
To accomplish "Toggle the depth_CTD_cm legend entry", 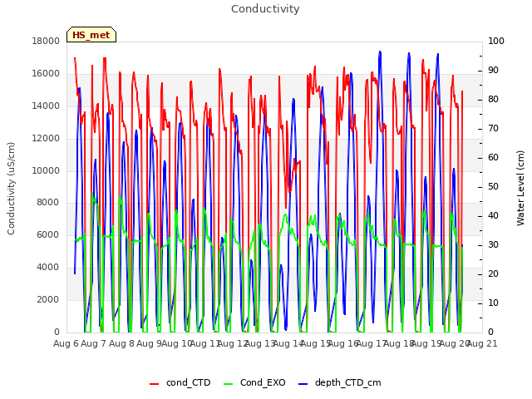I will coord(340,382).
